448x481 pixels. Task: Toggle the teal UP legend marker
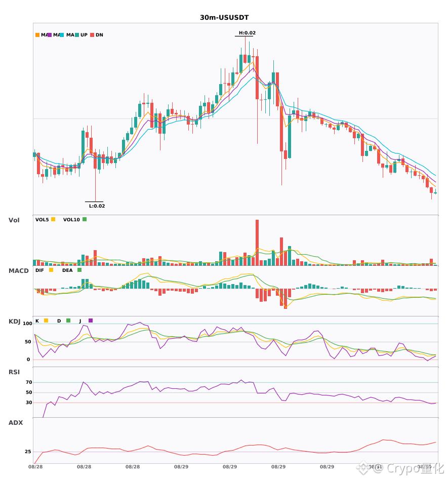point(77,35)
